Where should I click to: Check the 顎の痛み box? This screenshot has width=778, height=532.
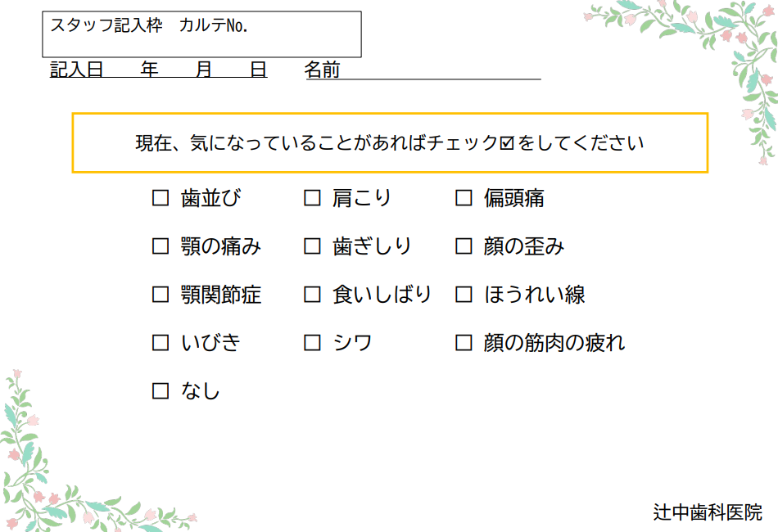point(161,246)
